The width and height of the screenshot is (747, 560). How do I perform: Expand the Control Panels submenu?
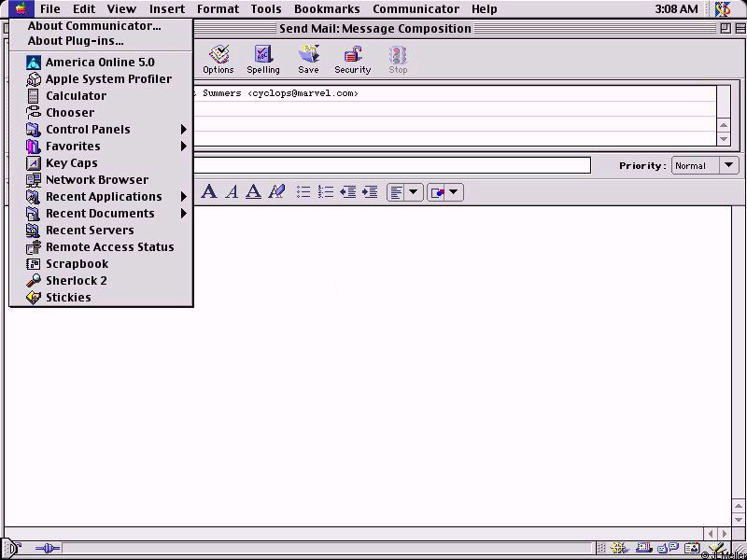(x=101, y=130)
